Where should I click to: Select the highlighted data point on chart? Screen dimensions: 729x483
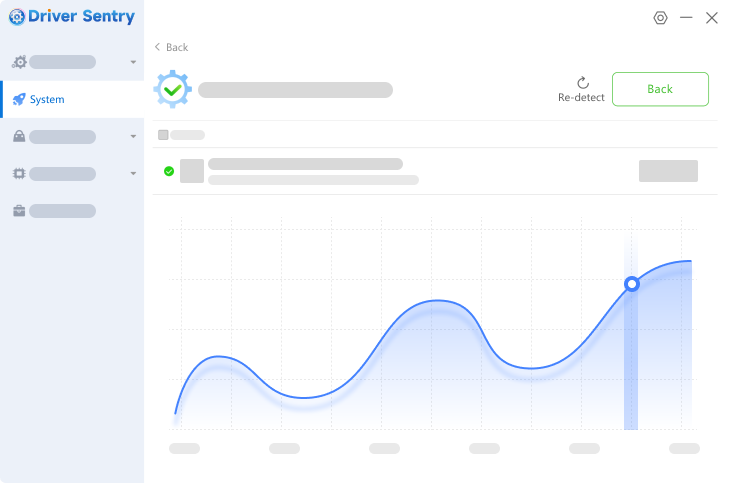(631, 284)
